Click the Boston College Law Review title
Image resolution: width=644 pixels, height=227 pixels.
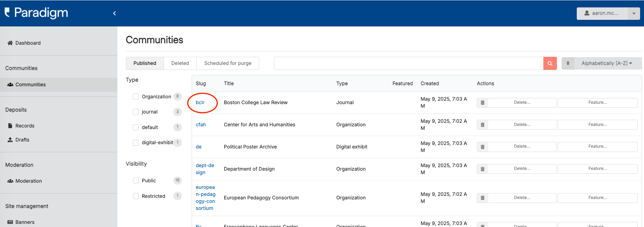click(x=256, y=103)
